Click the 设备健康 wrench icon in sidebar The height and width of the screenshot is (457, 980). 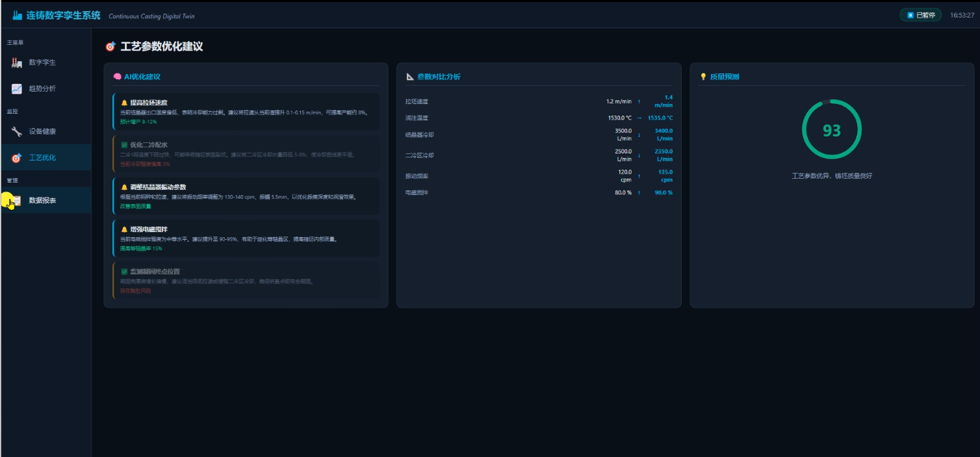click(17, 131)
